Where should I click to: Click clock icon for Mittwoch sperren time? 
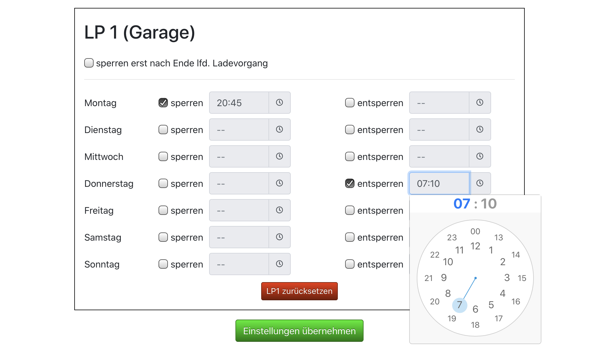tap(279, 156)
